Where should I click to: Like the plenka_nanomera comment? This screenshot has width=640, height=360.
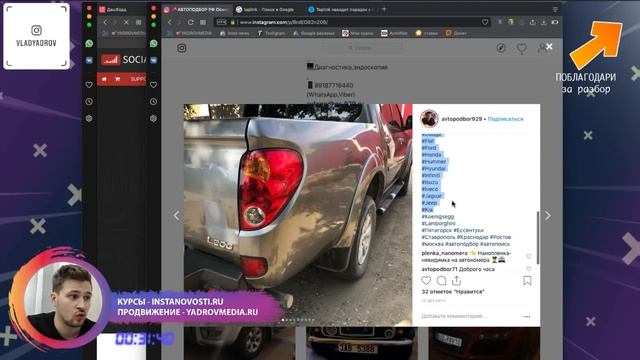click(529, 256)
